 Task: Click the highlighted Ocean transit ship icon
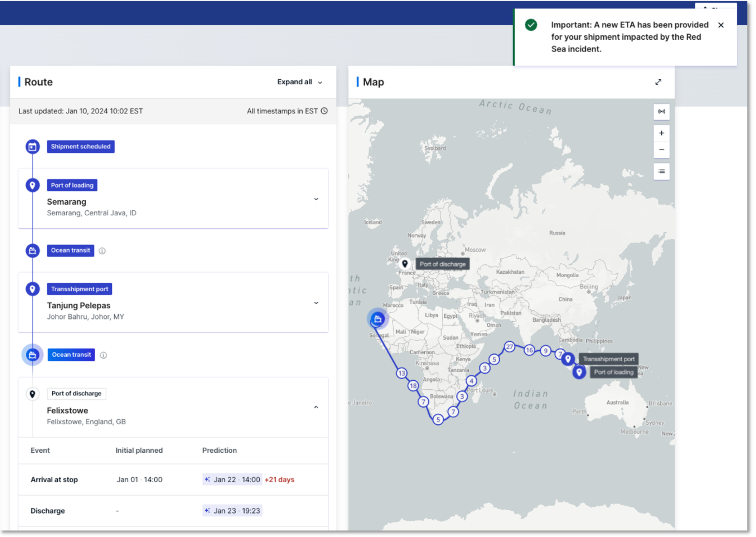point(32,355)
